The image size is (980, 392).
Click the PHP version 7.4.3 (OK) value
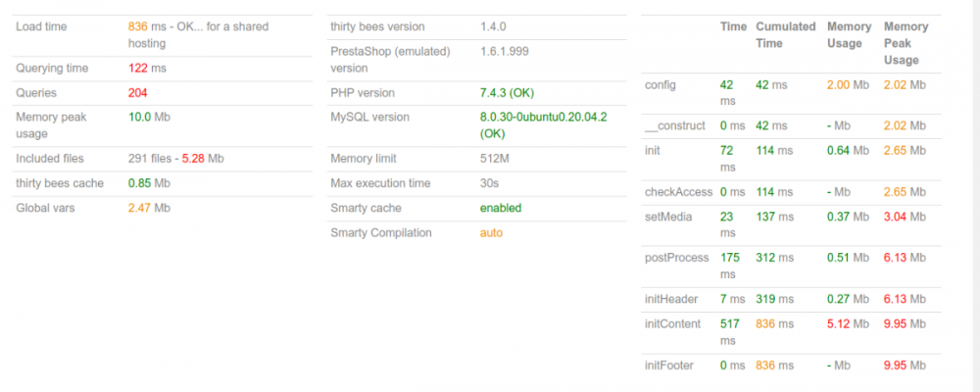click(x=507, y=93)
